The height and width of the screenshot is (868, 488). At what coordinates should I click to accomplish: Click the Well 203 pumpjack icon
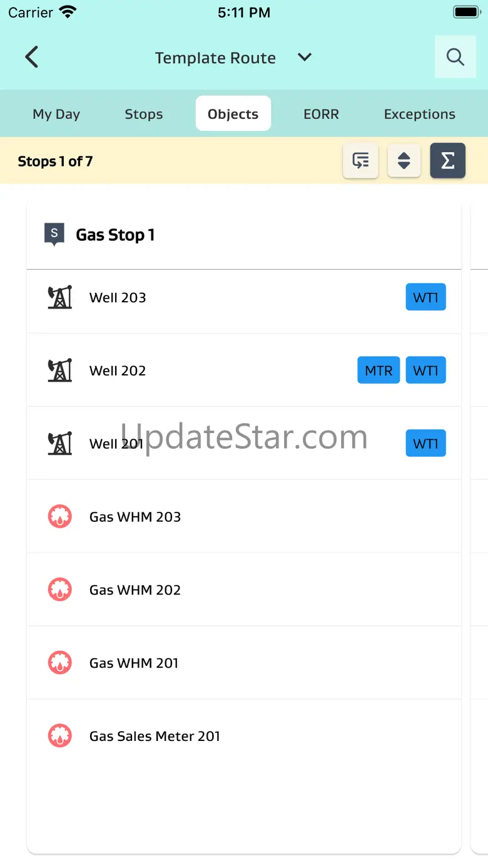[60, 297]
